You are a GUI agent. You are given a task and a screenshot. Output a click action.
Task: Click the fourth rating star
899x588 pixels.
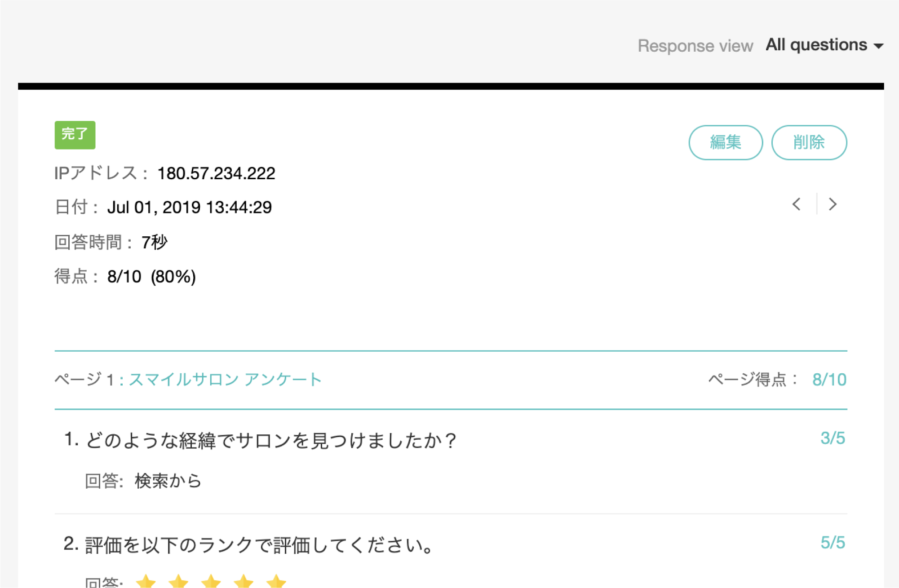tap(244, 581)
